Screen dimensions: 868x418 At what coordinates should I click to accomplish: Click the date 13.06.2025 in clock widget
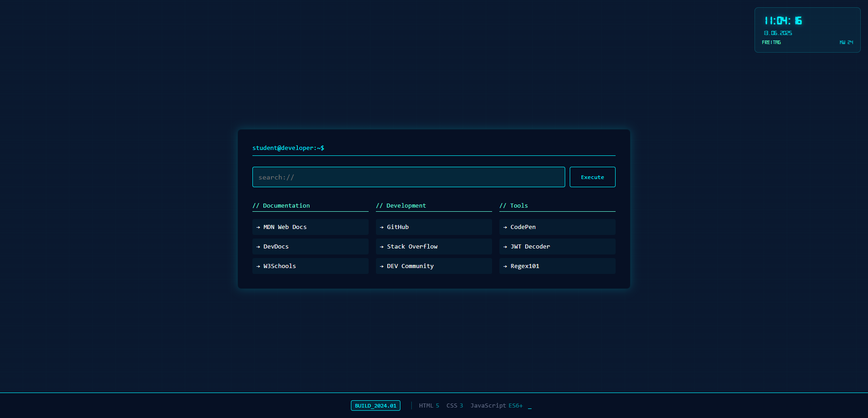(778, 33)
